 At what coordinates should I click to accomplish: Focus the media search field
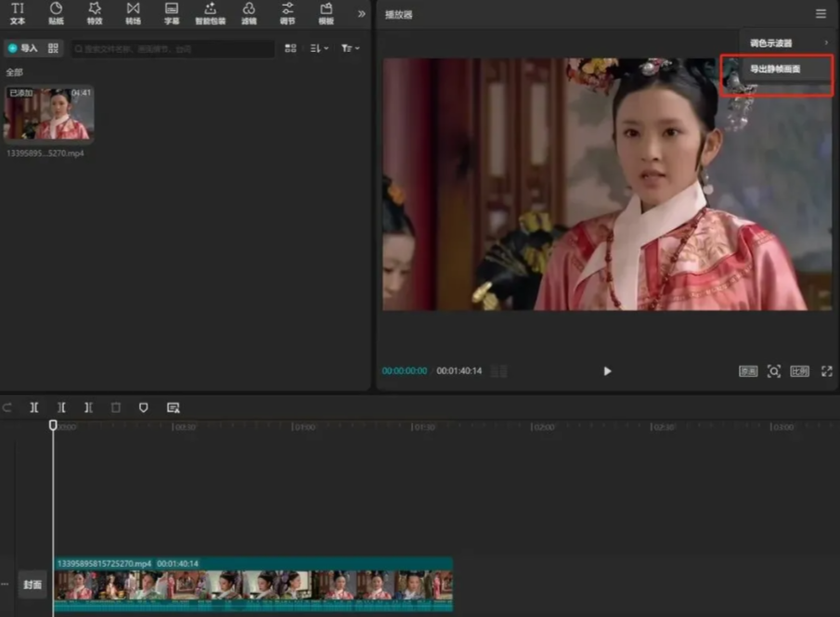(x=173, y=49)
